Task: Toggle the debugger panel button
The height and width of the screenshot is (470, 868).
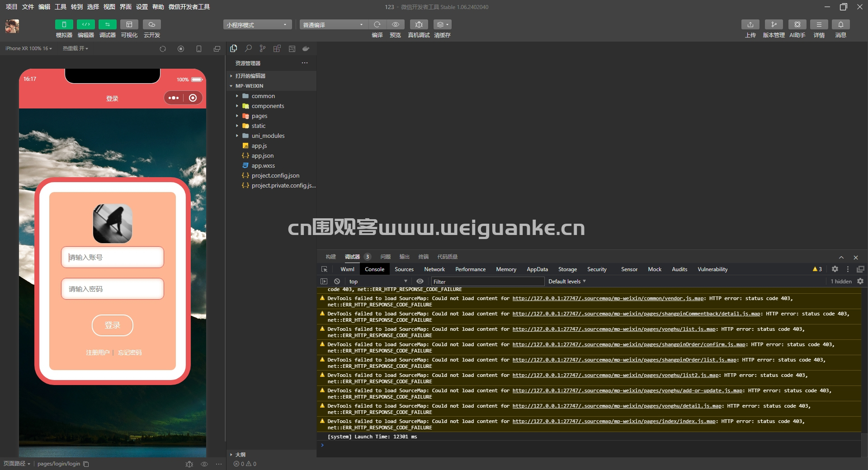Action: (107, 24)
